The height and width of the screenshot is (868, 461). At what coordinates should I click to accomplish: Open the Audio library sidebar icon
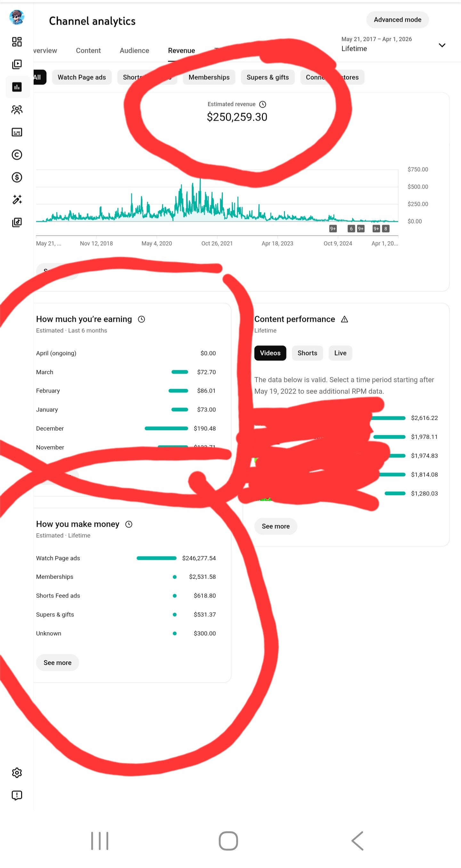coord(17,222)
